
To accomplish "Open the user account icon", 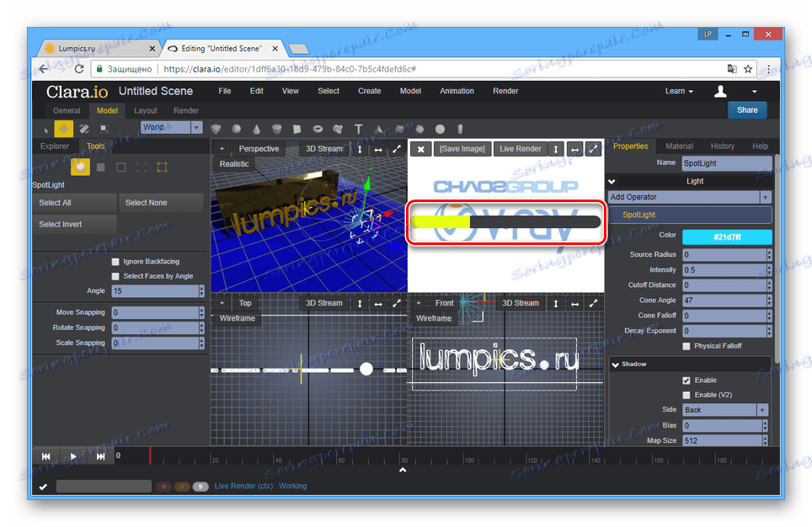I will click(x=720, y=92).
